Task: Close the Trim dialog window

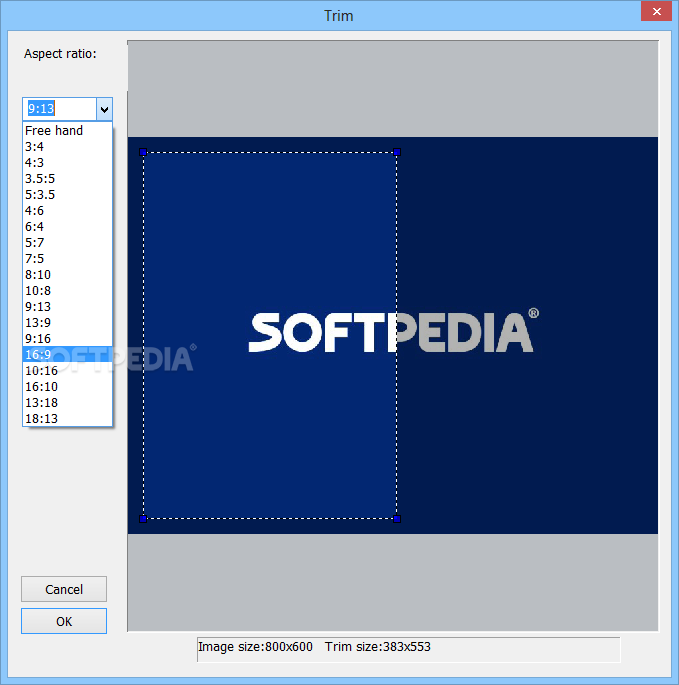Action: click(x=656, y=12)
